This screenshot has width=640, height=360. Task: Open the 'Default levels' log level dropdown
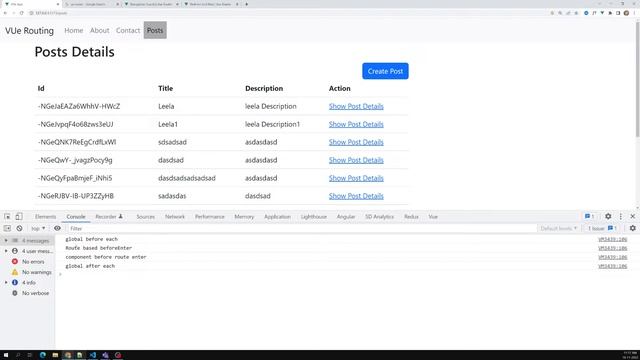coord(558,228)
